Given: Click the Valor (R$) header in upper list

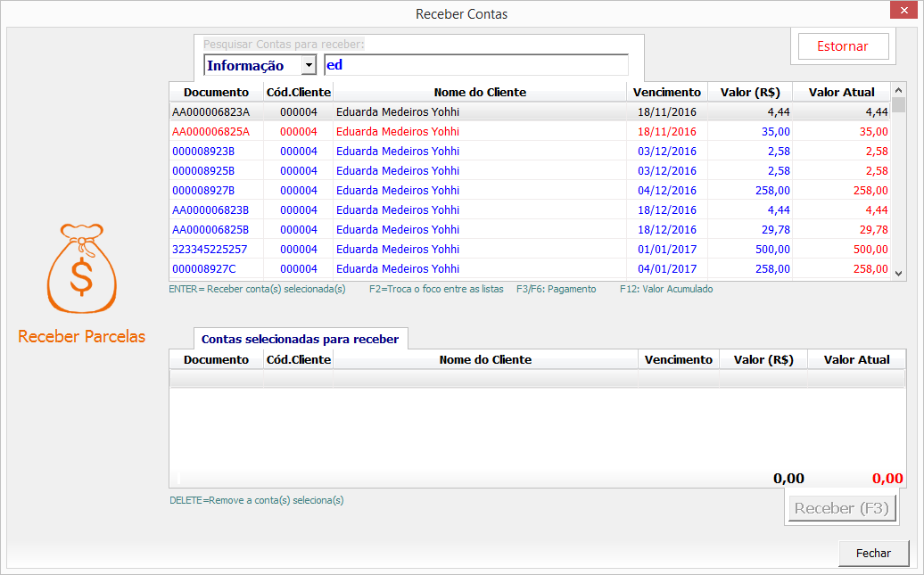Looking at the screenshot, I should (x=750, y=92).
